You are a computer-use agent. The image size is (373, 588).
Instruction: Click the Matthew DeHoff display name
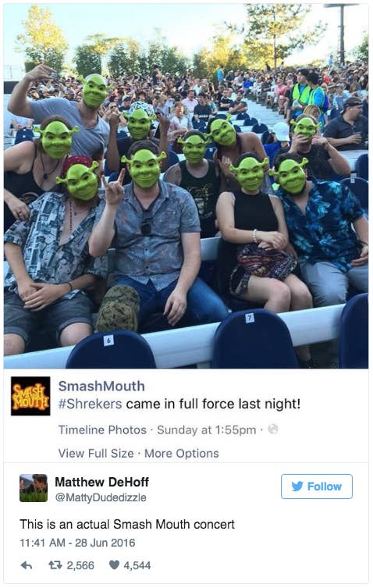click(102, 482)
